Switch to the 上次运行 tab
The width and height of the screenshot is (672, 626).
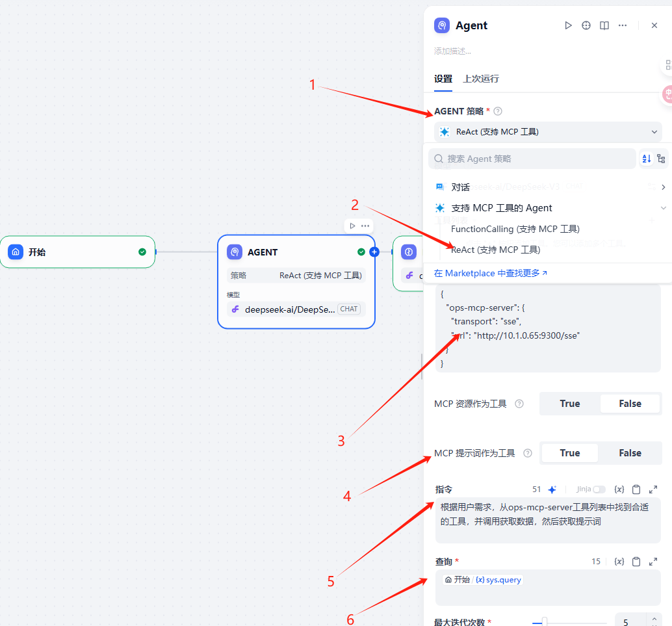(x=481, y=79)
